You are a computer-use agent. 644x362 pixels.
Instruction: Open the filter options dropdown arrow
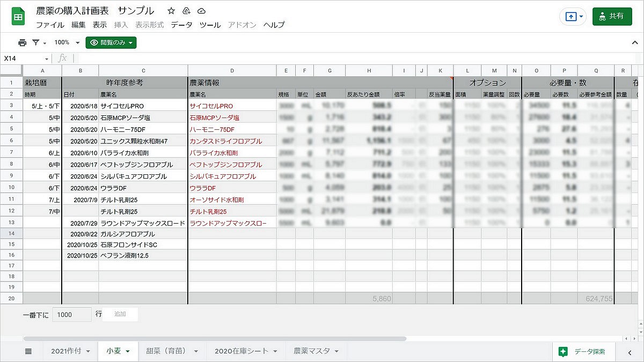[x=45, y=43]
